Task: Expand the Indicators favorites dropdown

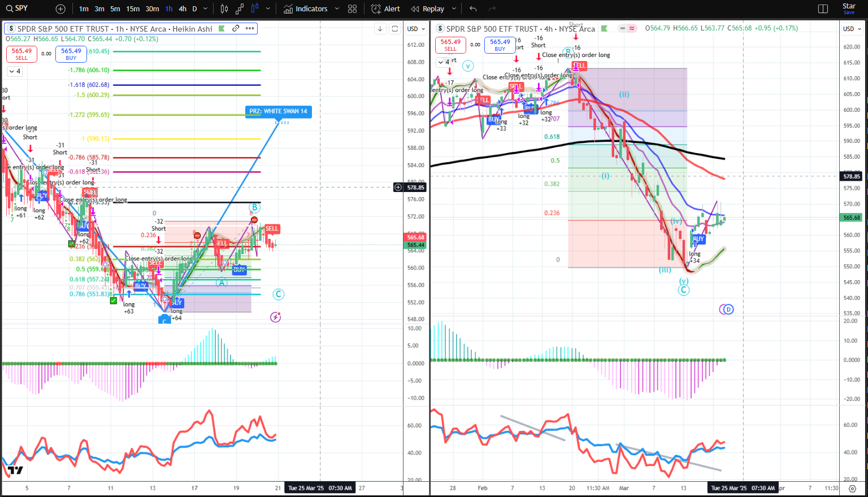Action: (x=337, y=9)
